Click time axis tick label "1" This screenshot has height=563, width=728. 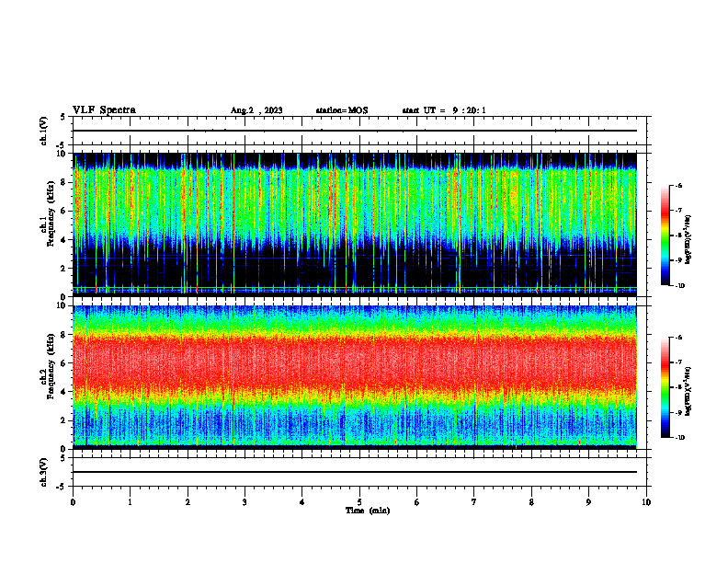click(130, 502)
